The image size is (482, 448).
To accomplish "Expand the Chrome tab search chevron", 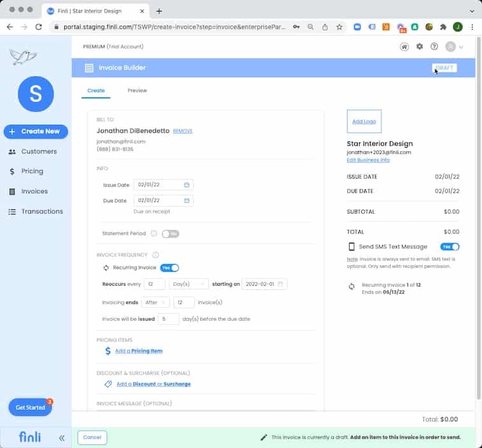I will pyautogui.click(x=472, y=11).
